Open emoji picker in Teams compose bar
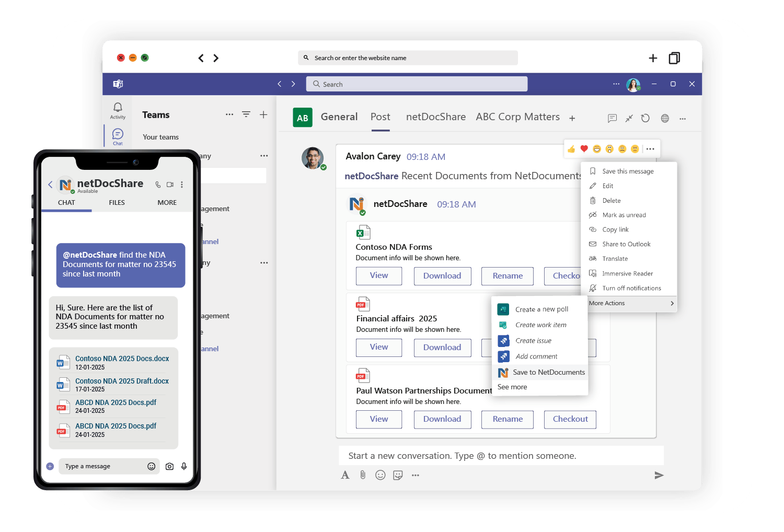The height and width of the screenshot is (532, 784). coord(381,475)
